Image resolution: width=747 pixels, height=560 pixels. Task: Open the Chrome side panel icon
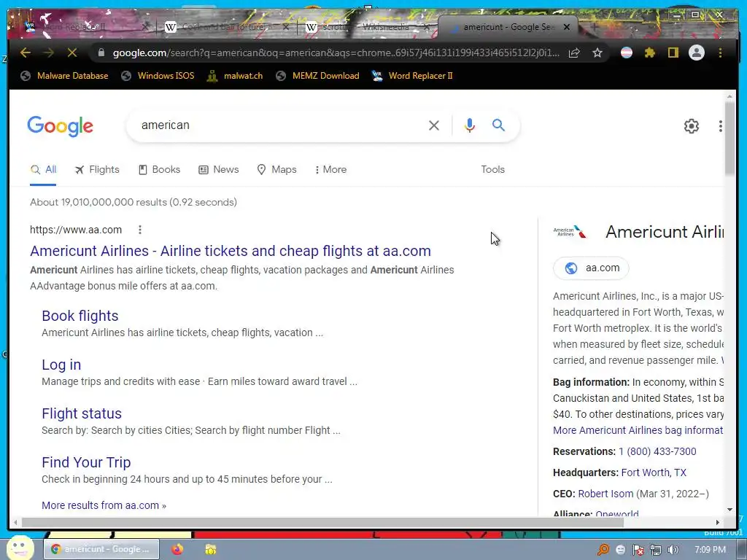click(673, 52)
